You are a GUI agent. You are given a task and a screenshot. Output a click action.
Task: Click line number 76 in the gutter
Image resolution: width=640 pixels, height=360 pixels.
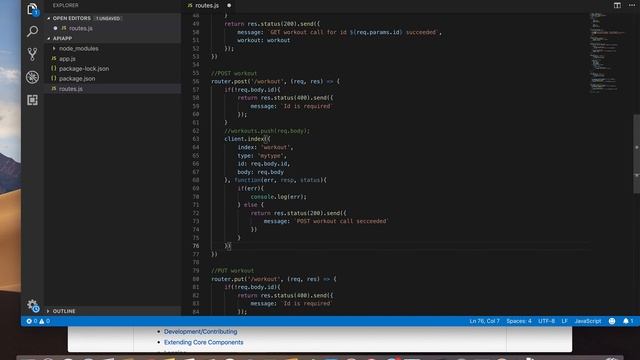[x=196, y=246]
